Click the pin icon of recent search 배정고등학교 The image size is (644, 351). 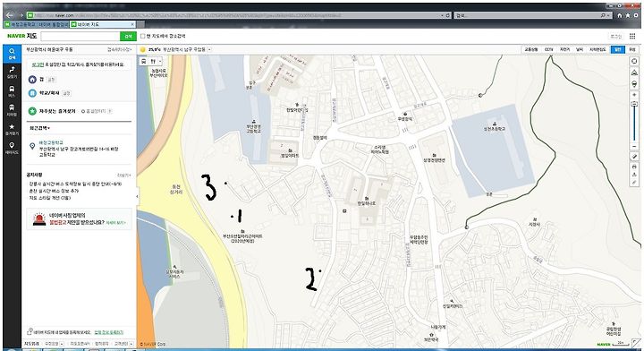tap(32, 146)
